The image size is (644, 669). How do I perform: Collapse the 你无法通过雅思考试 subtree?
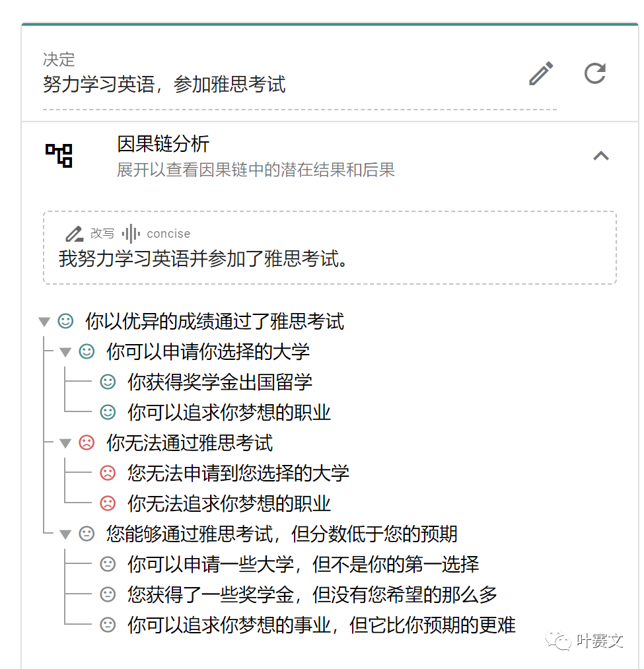pyautogui.click(x=65, y=443)
